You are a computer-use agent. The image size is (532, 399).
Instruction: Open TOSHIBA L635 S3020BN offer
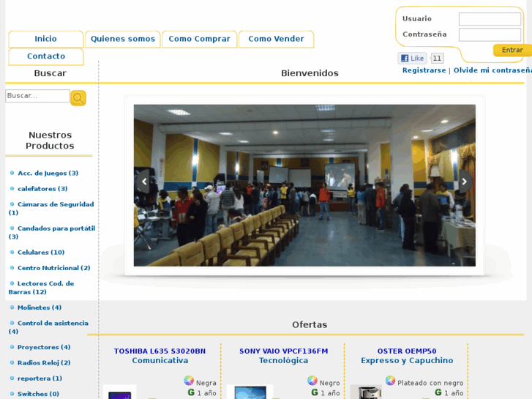(x=160, y=351)
